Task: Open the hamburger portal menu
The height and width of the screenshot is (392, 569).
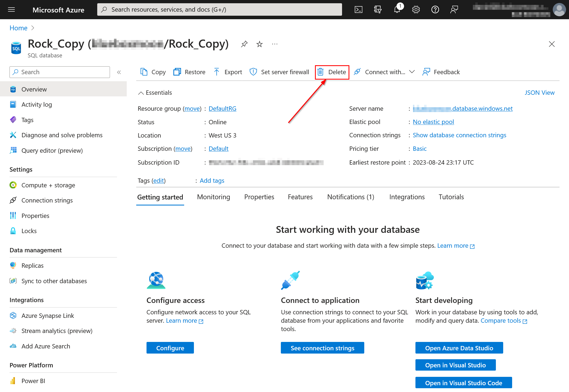Action: point(11,10)
